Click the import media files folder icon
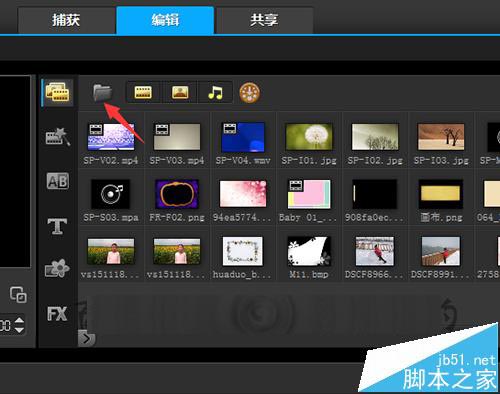The image size is (500, 394). pyautogui.click(x=102, y=92)
